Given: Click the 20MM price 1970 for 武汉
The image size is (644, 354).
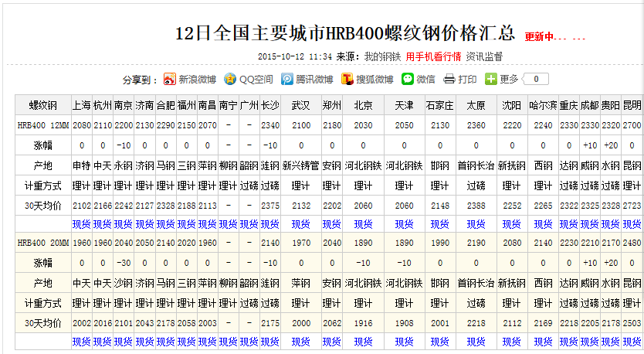Looking at the screenshot, I should (300, 243).
